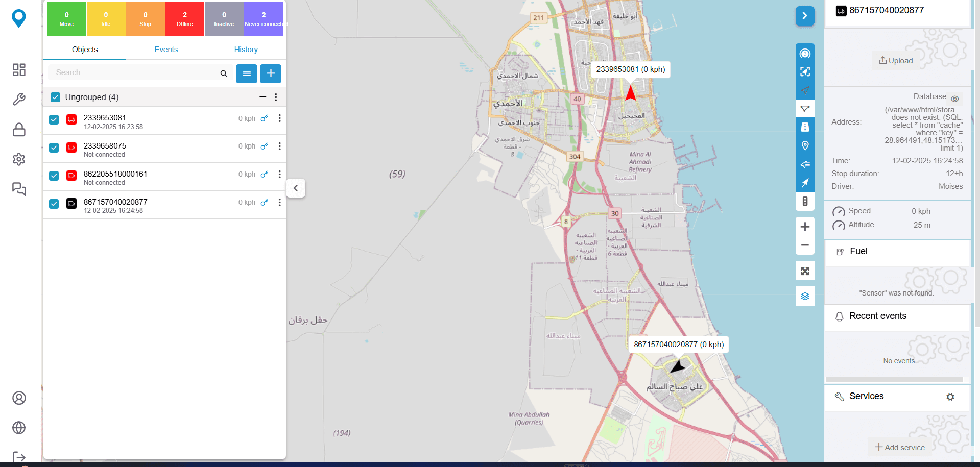
Task: Click the globe language icon in sidebar
Action: coord(19,428)
